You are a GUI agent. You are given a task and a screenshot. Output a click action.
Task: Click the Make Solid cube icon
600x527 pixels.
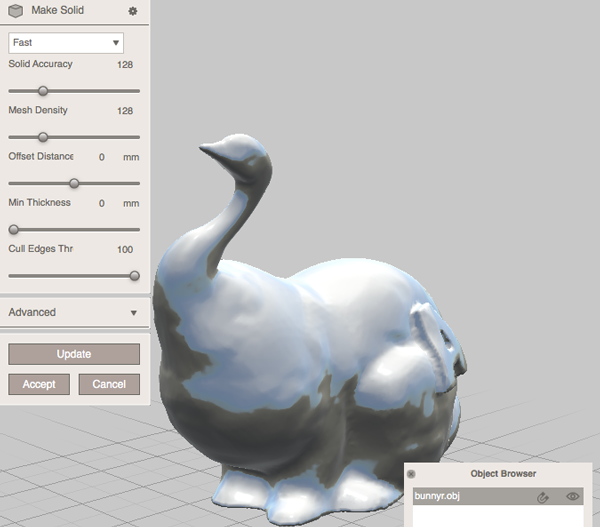pos(15,11)
